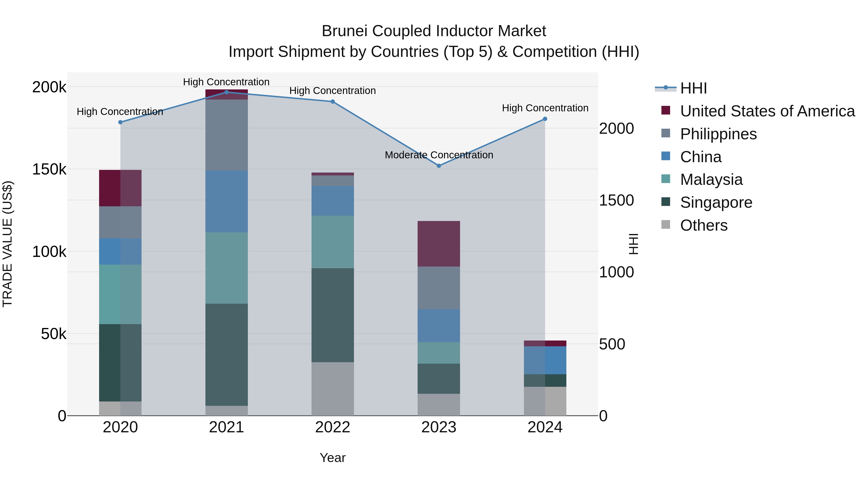Select the 2022 HHI data point
868x488 pixels.
point(332,102)
